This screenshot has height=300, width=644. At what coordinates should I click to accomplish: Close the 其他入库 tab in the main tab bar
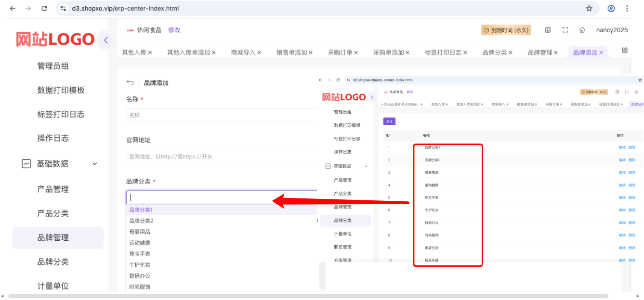coord(150,52)
